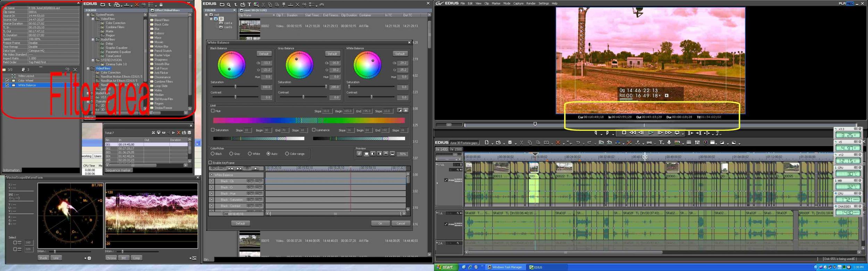Click the search magnifier icon in Bin toolbar
The height and width of the screenshot is (271, 868).
pos(228,5)
